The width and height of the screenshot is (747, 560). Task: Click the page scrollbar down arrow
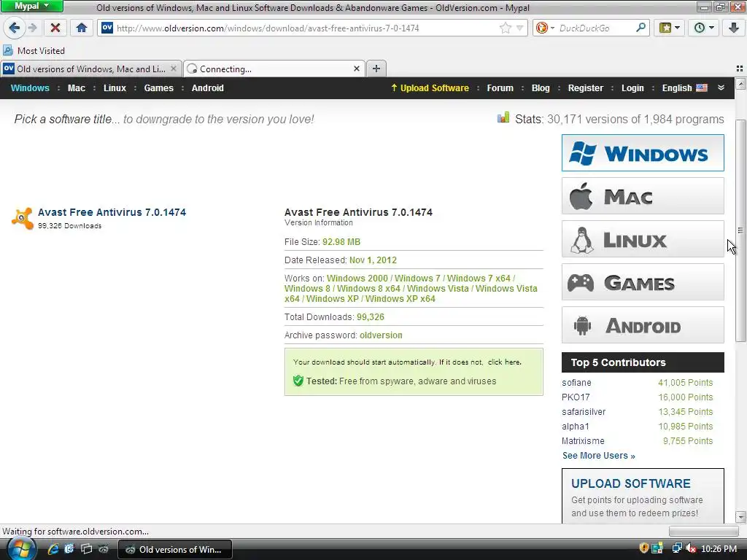(x=740, y=517)
